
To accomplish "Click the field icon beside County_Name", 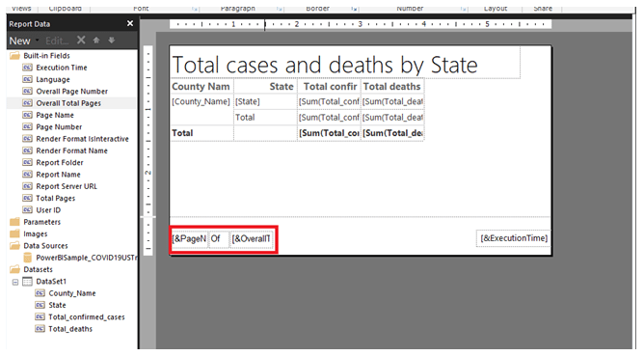I will [x=40, y=294].
